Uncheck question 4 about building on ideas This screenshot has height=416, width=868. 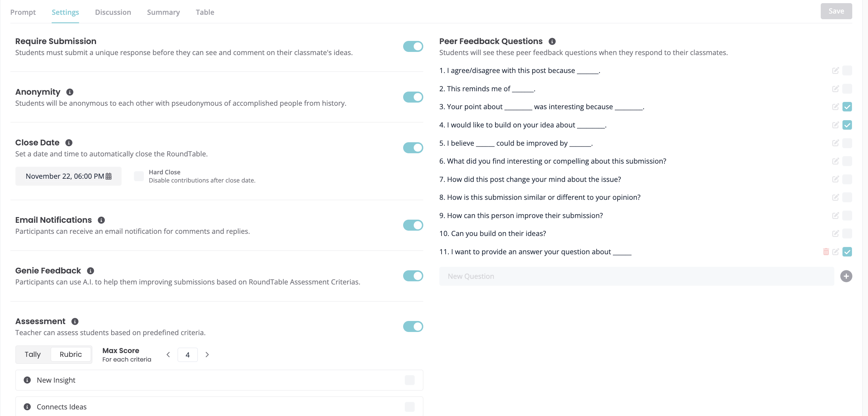point(847,125)
